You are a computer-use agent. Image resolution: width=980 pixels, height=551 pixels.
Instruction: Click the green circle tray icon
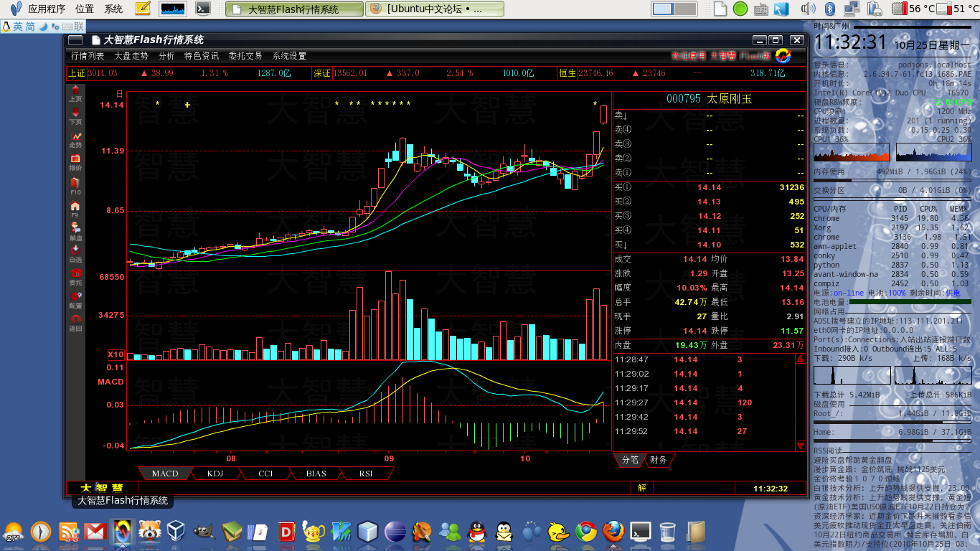pyautogui.click(x=740, y=9)
